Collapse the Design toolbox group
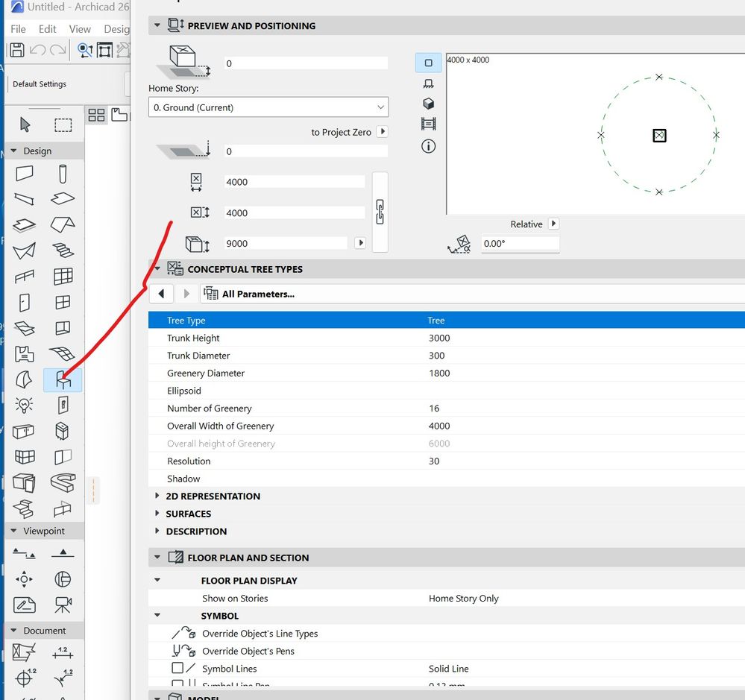The width and height of the screenshot is (745, 700). tap(13, 151)
